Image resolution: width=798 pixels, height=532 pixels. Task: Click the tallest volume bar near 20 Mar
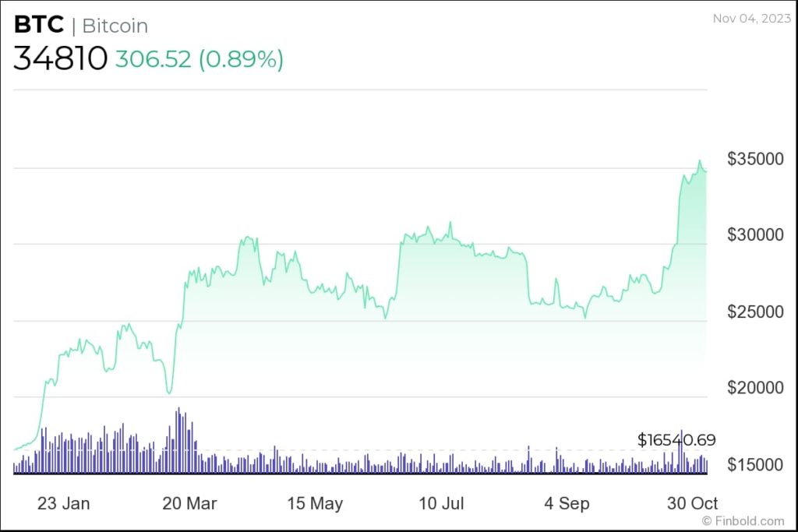pos(178,440)
